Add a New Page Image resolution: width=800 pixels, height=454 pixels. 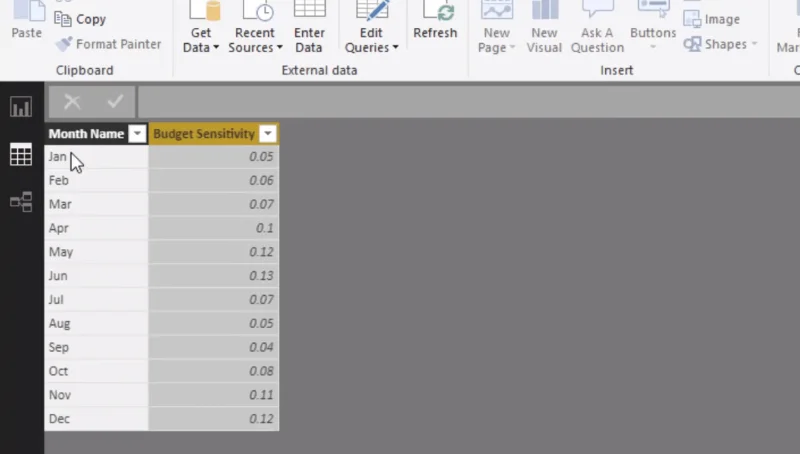496,28
